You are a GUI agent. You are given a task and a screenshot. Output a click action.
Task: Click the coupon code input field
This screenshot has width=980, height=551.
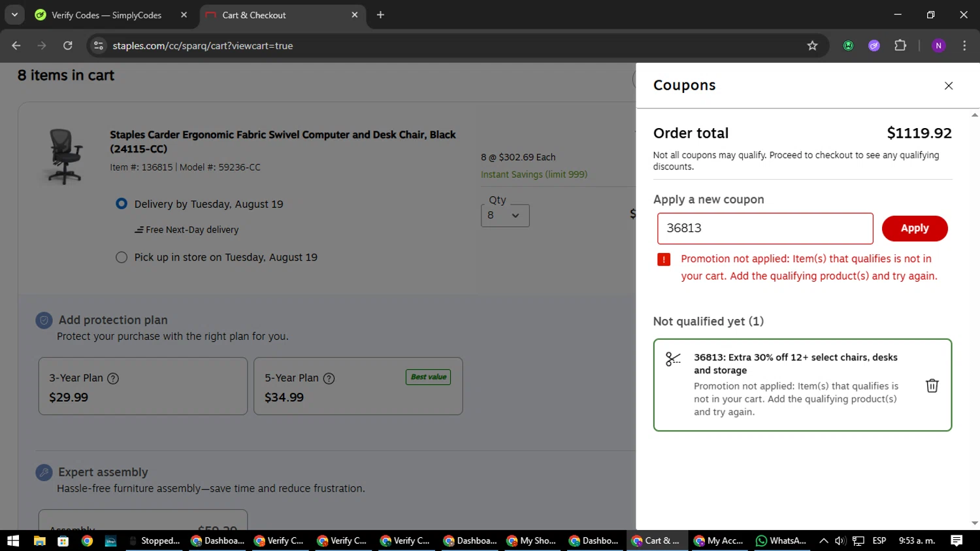tap(765, 228)
